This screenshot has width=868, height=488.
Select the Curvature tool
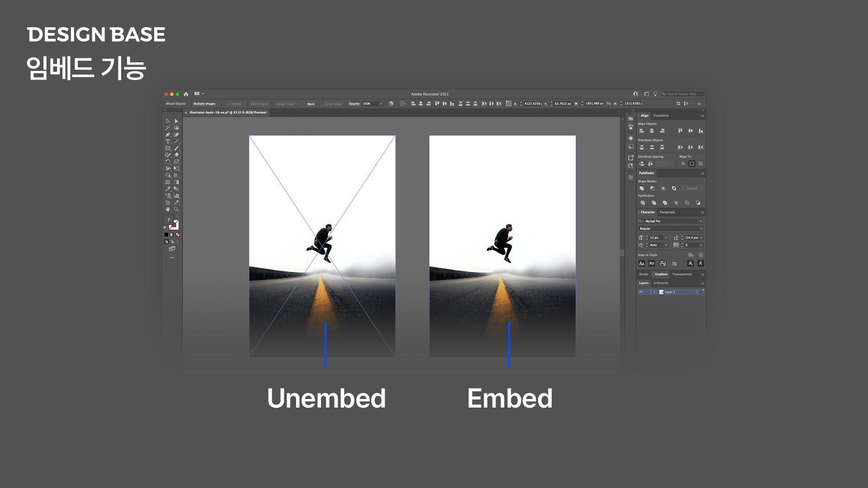click(x=177, y=135)
